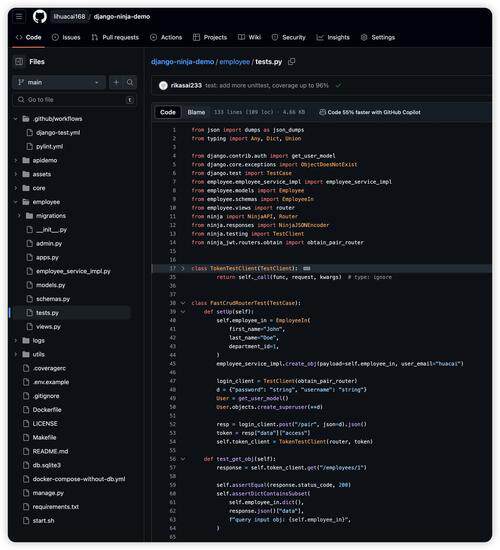Click the django-ninja-demo repository header link
This screenshot has width=500, height=550.
(122, 16)
